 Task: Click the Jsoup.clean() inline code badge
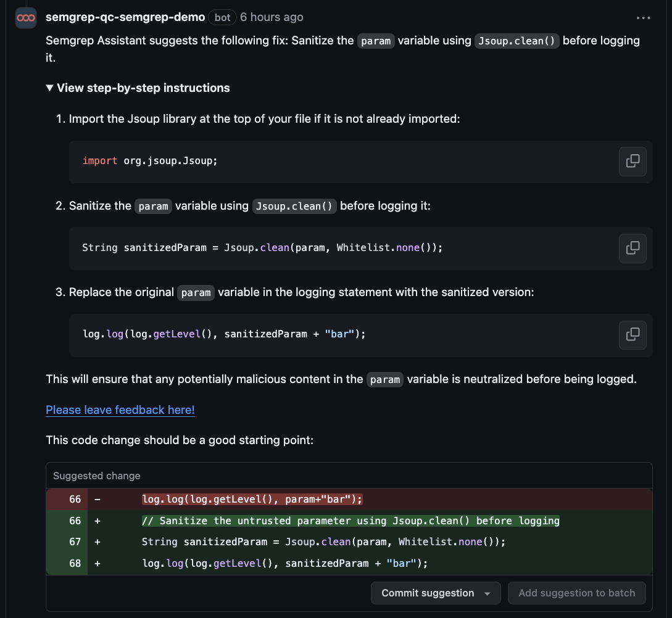(516, 41)
